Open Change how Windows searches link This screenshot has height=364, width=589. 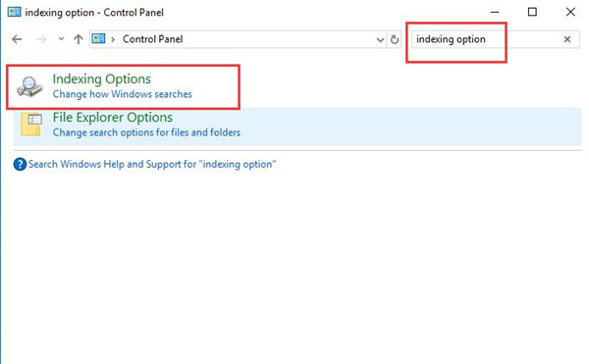pos(122,94)
